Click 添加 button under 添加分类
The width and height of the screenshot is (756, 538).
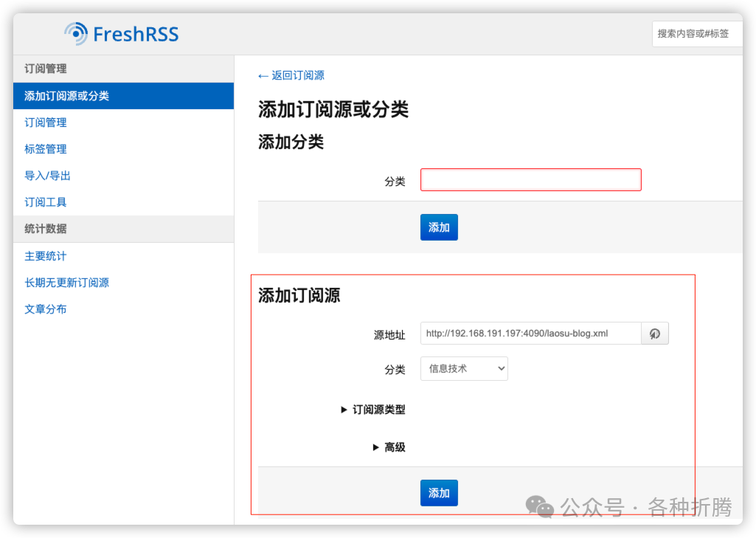[439, 227]
